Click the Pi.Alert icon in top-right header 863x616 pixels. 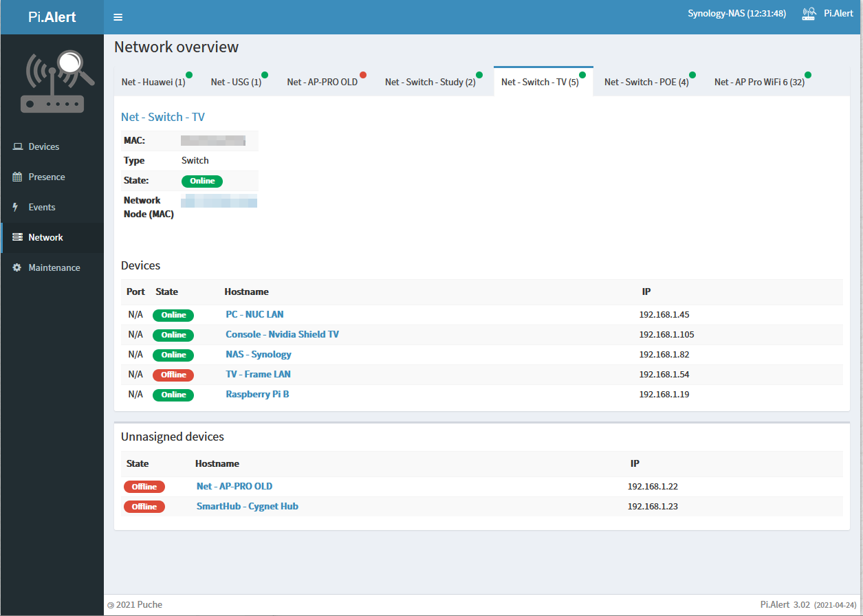click(x=809, y=14)
